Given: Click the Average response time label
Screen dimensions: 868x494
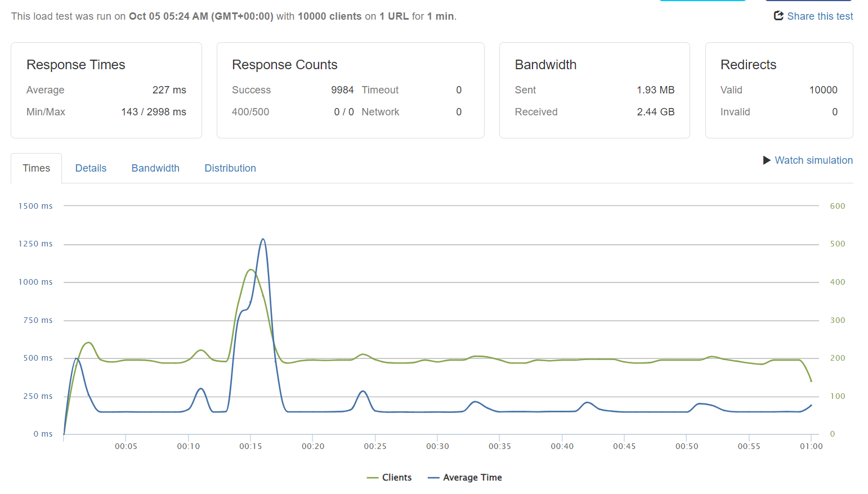Looking at the screenshot, I should [45, 90].
